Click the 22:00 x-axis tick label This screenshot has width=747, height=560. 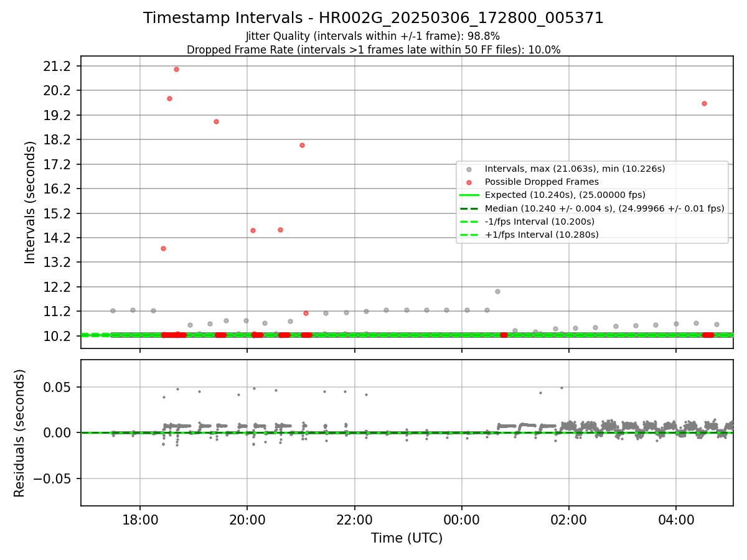[355, 520]
